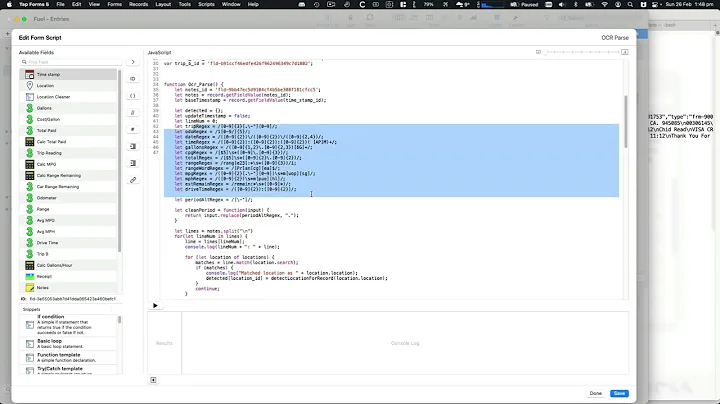Insert field value with arrow button
720x404 pixels.
[x=133, y=62]
